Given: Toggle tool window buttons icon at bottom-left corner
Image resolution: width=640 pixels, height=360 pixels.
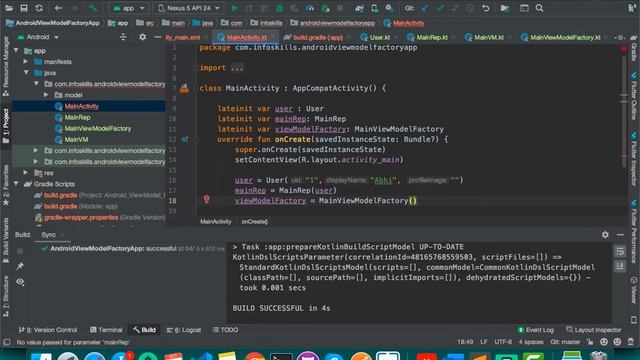Looking at the screenshot, I should point(6,342).
